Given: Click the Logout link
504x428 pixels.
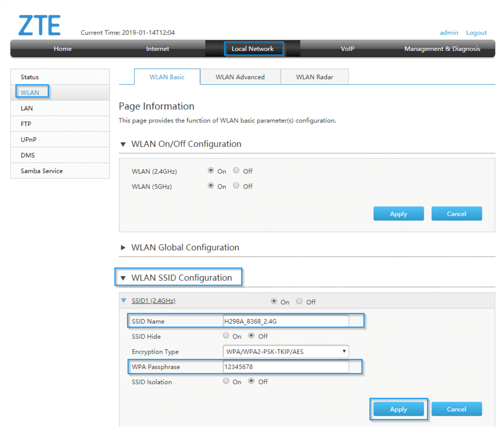Looking at the screenshot, I should click(x=476, y=33).
